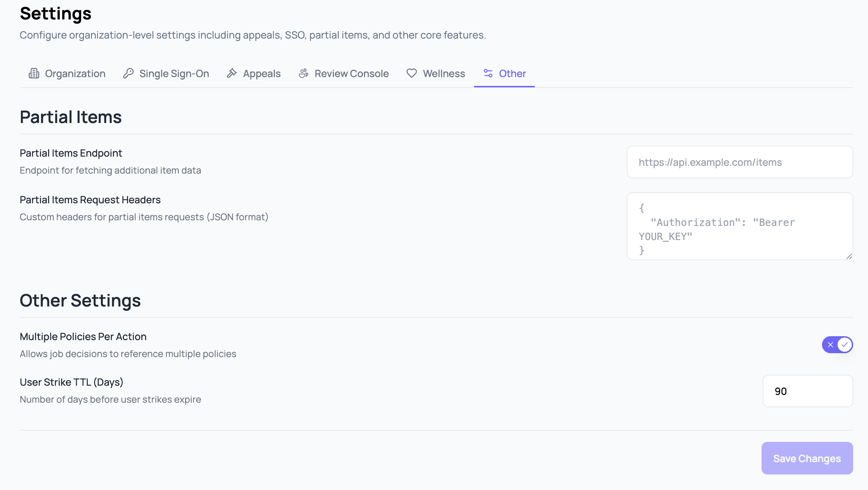Click the textarea resize handle corner
868x490 pixels.
(x=849, y=256)
